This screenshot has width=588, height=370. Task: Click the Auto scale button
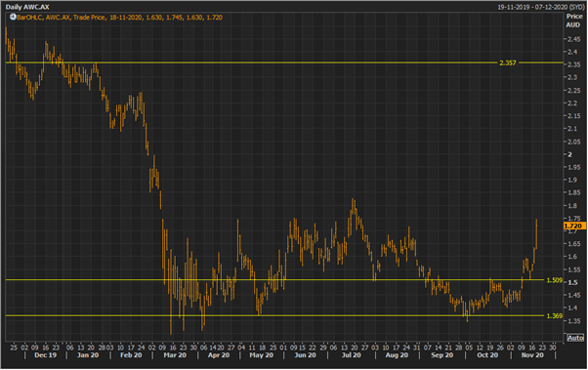575,338
